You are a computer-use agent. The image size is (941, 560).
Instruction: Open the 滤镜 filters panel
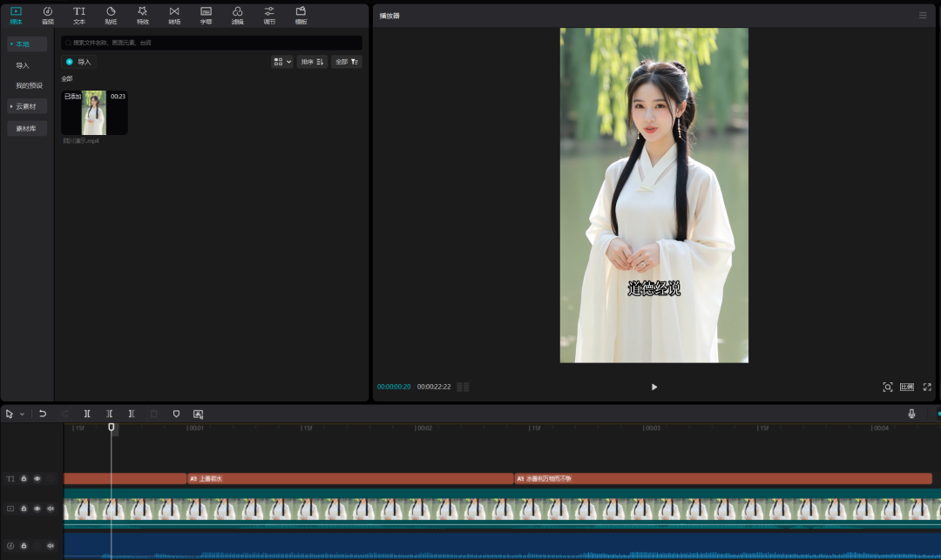237,15
